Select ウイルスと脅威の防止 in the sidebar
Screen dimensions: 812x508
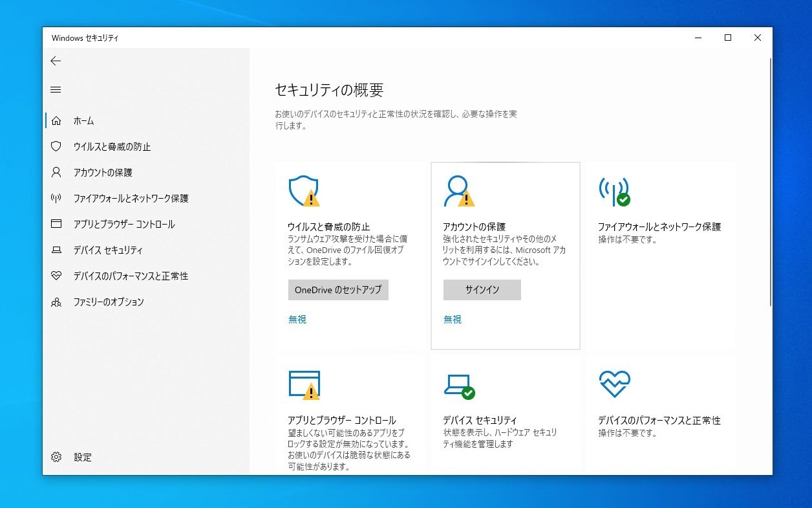click(x=112, y=147)
